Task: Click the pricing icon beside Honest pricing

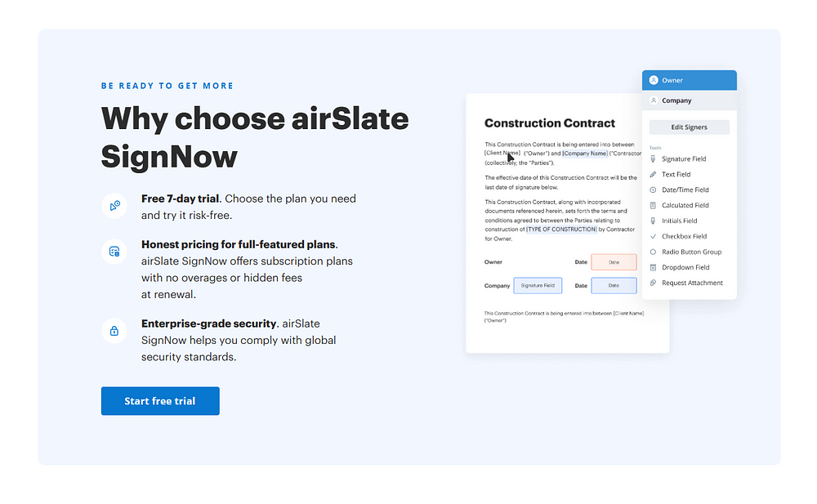Action: pos(114,252)
